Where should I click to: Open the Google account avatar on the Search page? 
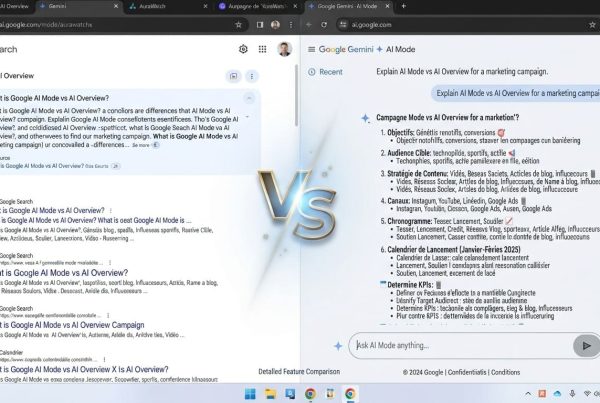(284, 49)
